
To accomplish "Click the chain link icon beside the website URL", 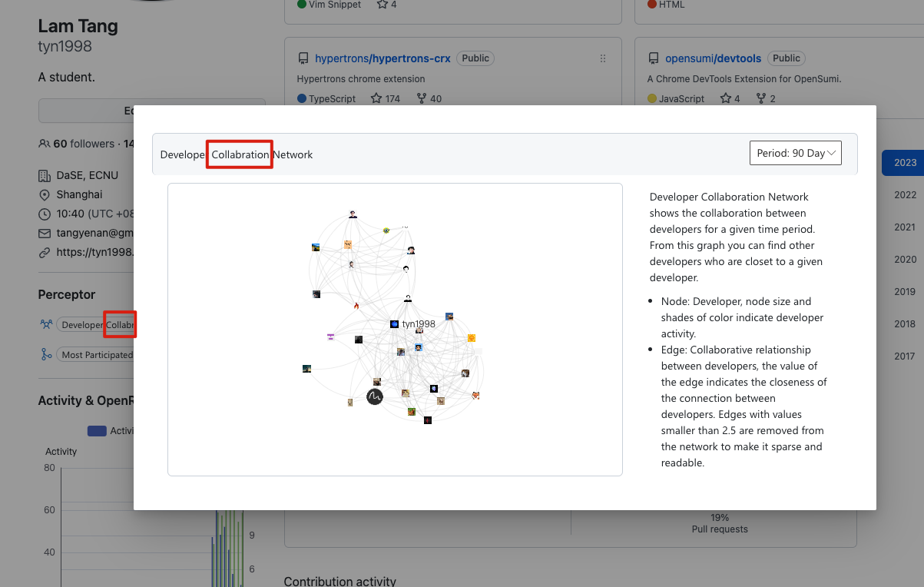I will tap(44, 252).
